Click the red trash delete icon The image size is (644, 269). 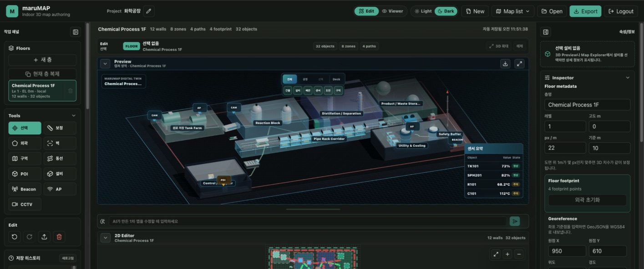pos(59,237)
